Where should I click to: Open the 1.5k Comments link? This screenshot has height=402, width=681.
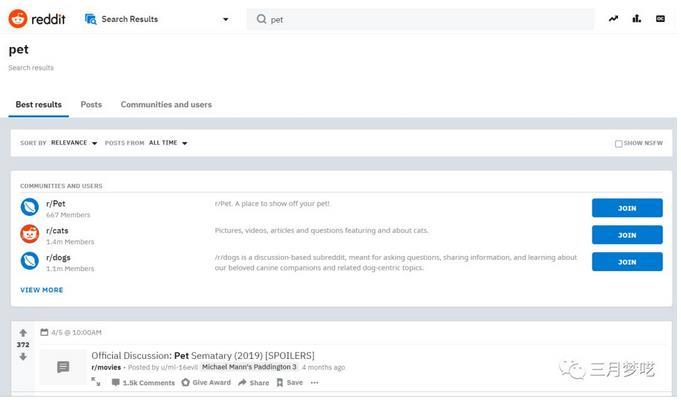pos(143,382)
